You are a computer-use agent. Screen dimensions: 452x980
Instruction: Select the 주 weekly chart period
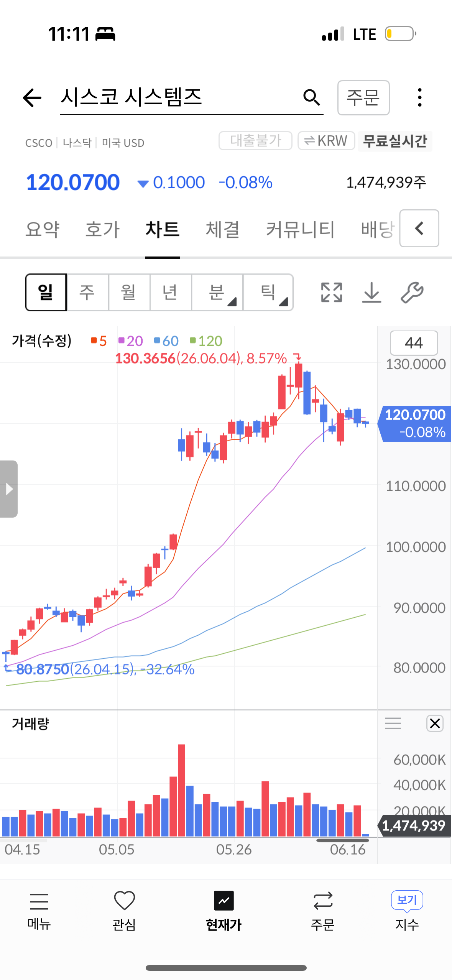coord(87,293)
